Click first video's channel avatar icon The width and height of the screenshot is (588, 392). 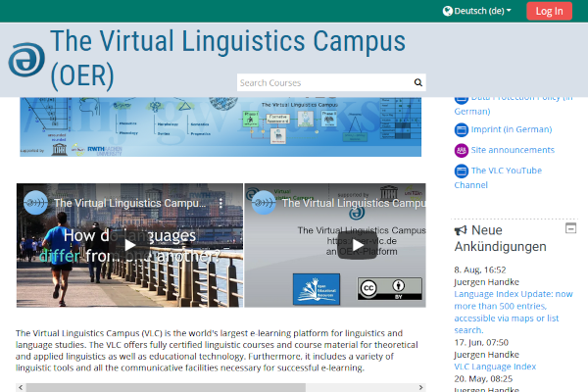(x=36, y=203)
